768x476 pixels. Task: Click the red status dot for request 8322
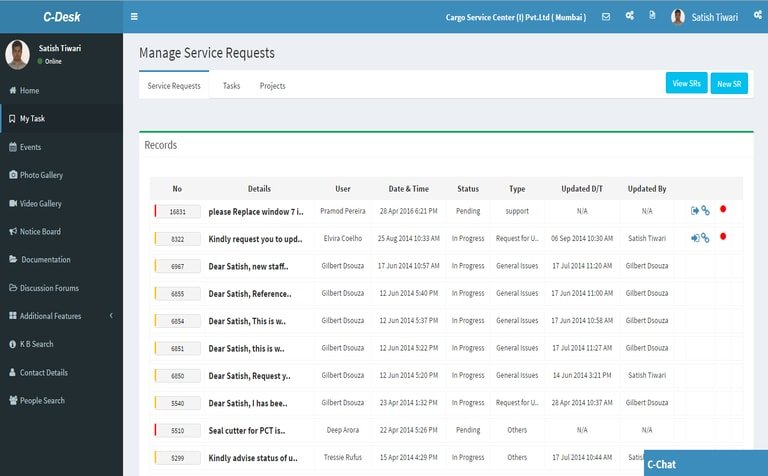click(723, 237)
